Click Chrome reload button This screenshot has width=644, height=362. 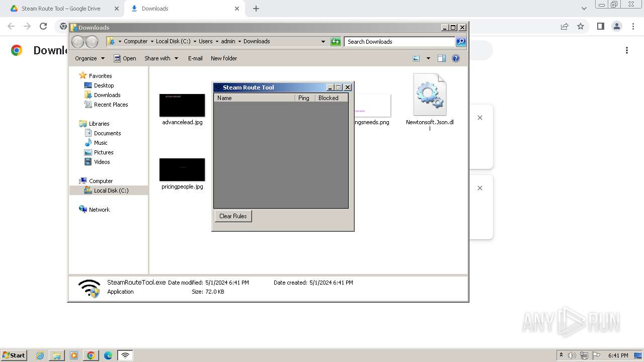pyautogui.click(x=43, y=26)
